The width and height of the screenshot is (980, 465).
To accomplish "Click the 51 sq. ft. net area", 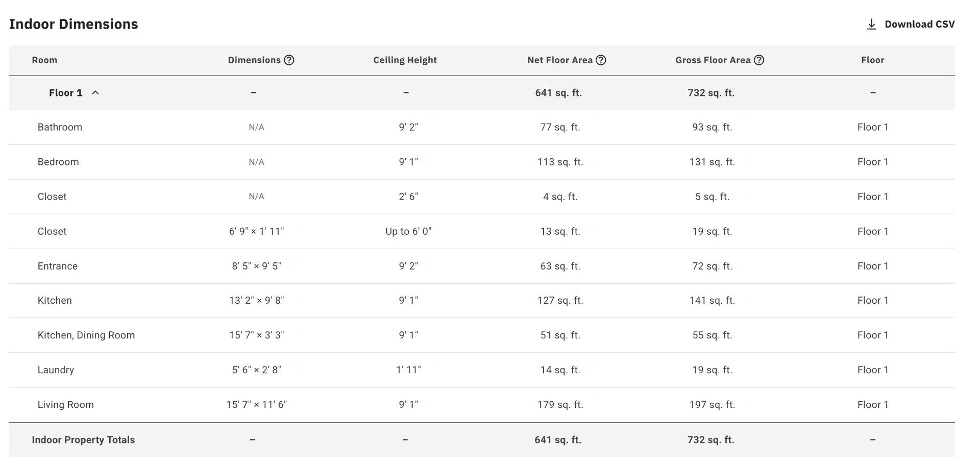I will tap(560, 335).
